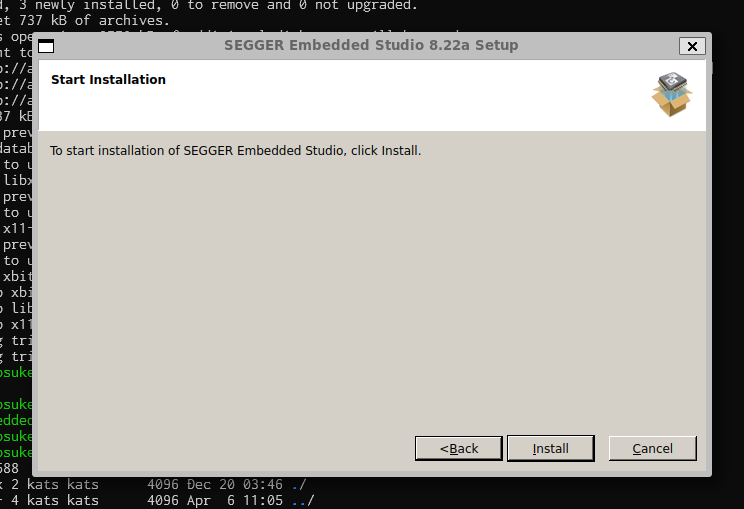Click the installer package box icon
This screenshot has width=744, height=509.
[672, 94]
